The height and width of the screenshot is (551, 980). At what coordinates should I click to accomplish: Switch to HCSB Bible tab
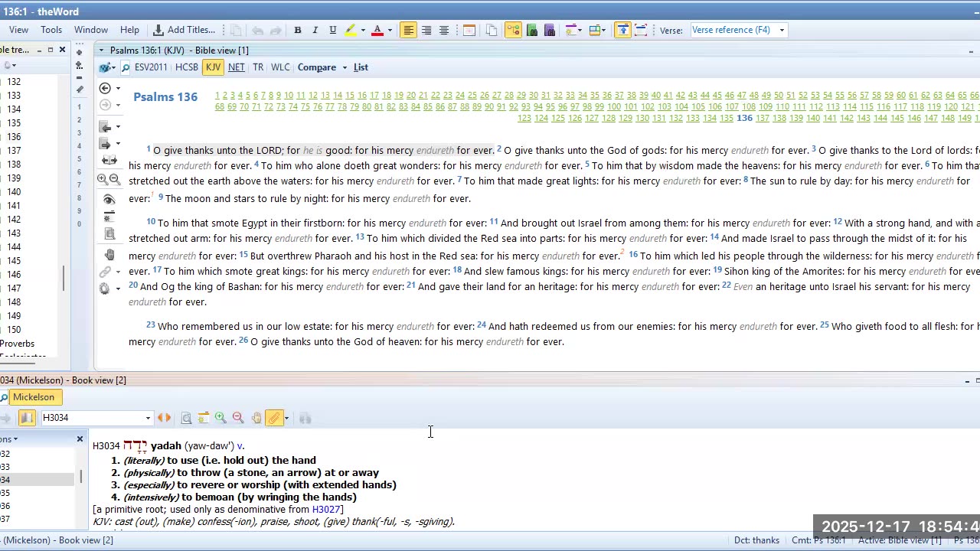(187, 67)
